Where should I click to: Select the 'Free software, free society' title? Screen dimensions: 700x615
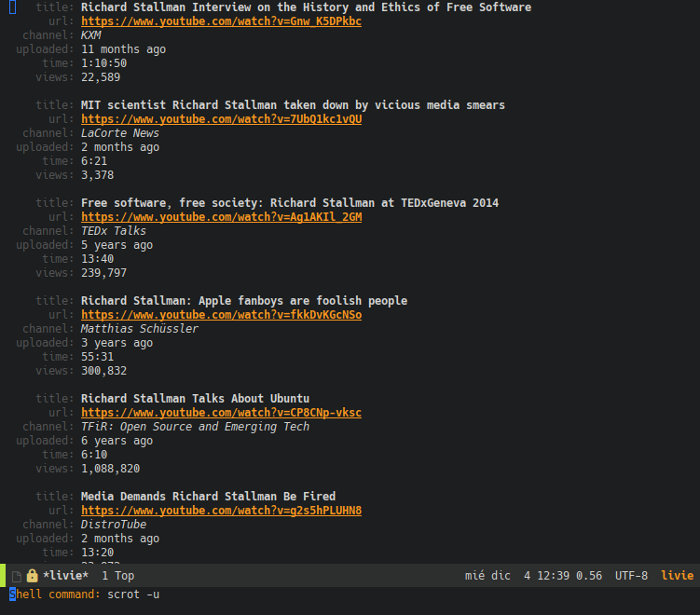[290, 203]
